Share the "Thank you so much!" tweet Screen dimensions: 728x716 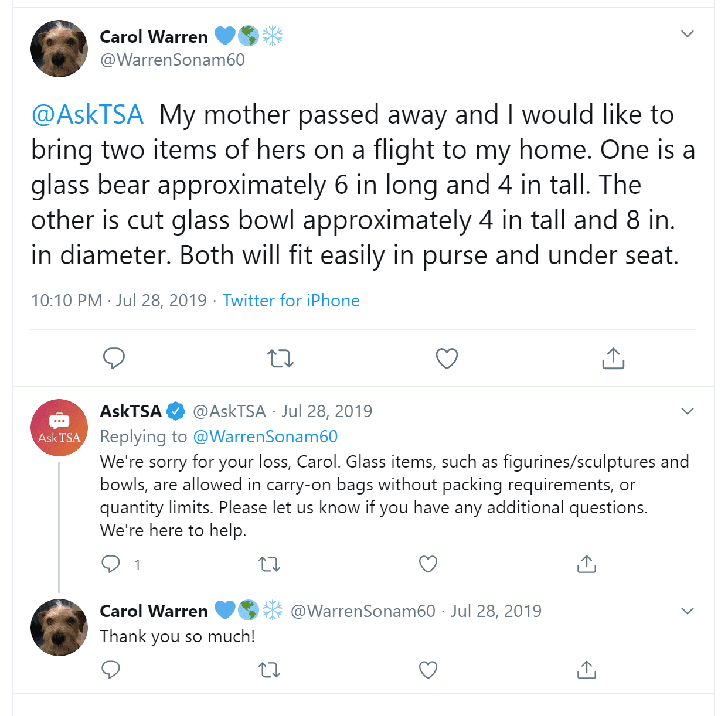pyautogui.click(x=587, y=669)
